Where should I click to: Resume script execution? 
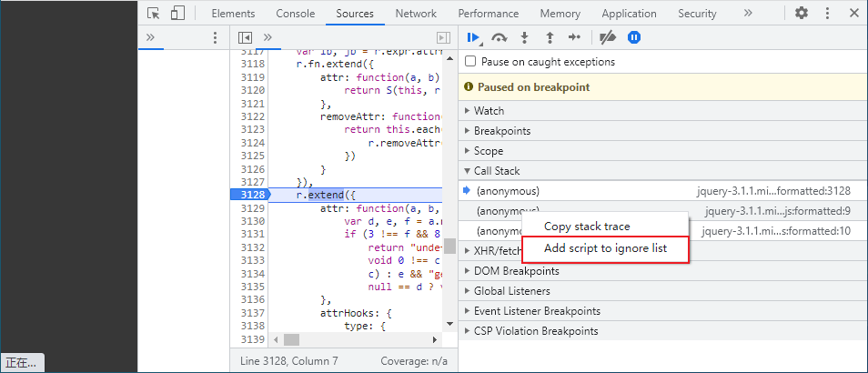click(473, 37)
